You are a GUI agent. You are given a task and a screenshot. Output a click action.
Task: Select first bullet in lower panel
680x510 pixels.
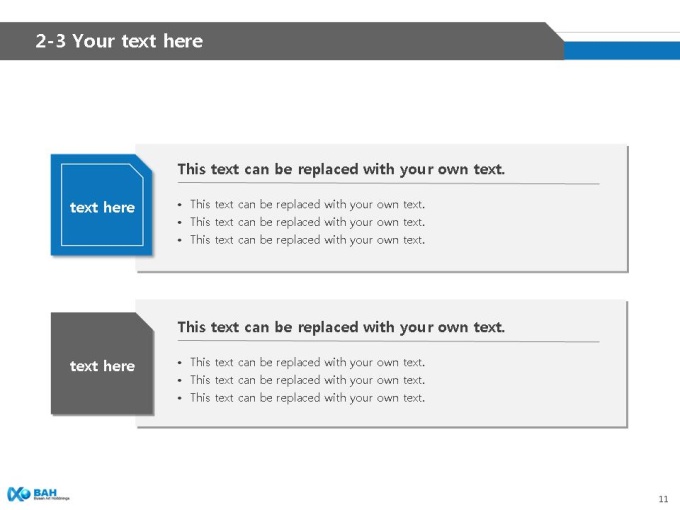[x=301, y=362]
